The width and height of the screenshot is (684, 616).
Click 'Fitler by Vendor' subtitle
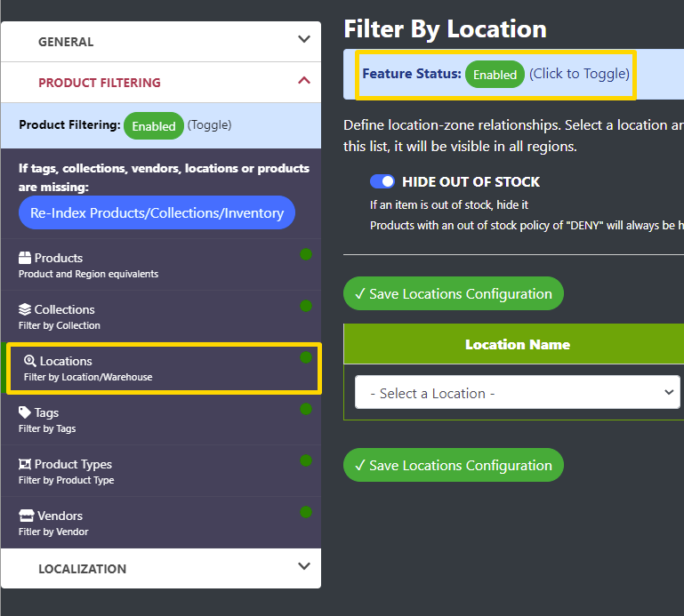click(53, 532)
